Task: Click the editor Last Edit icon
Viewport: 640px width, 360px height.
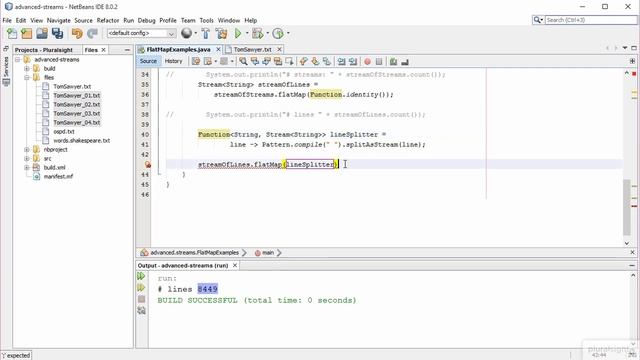Action: 196,61
